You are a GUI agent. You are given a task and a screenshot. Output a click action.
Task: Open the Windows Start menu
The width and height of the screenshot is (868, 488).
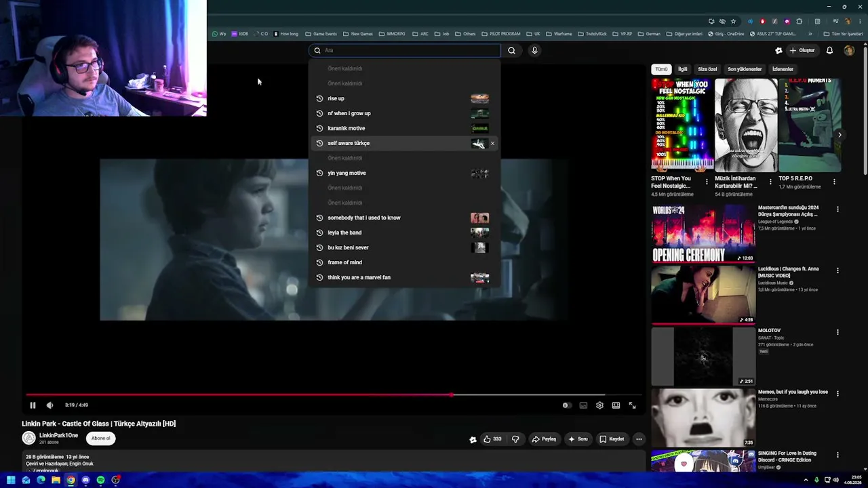[11, 480]
